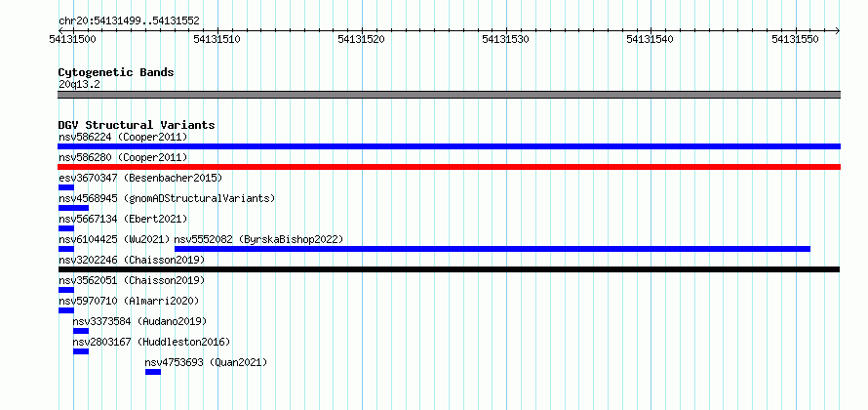The height and width of the screenshot is (410, 868).
Task: Click ruler position 54131530
Action: point(506,39)
